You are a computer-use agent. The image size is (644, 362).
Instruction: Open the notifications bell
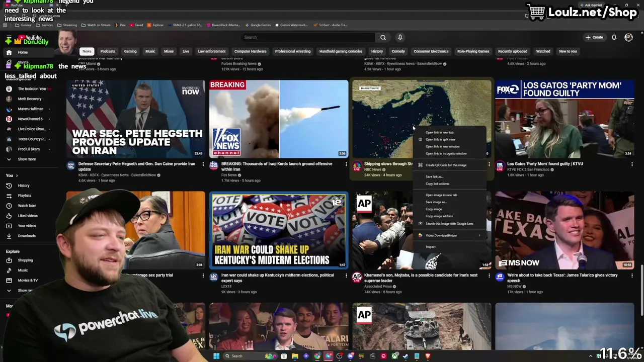click(614, 37)
